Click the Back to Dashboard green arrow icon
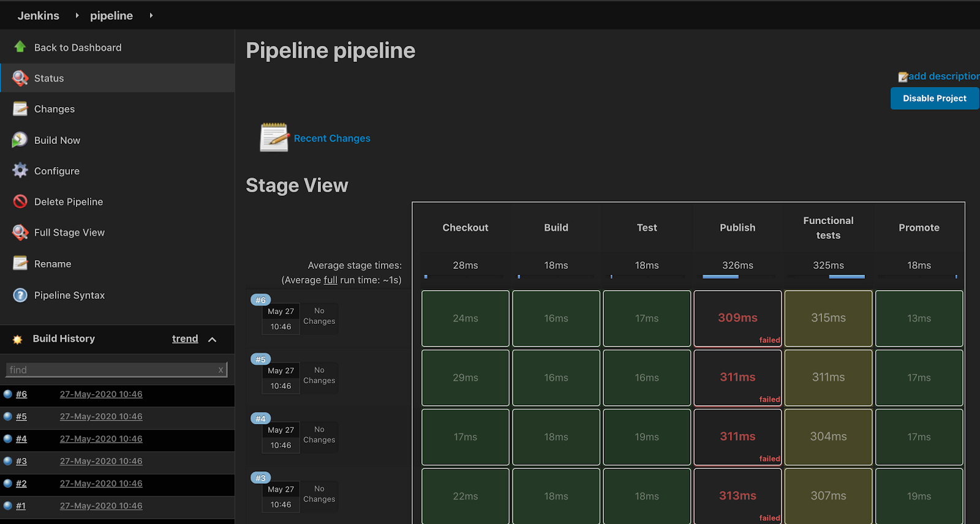Screen dimensions: 980x524 click(20, 47)
